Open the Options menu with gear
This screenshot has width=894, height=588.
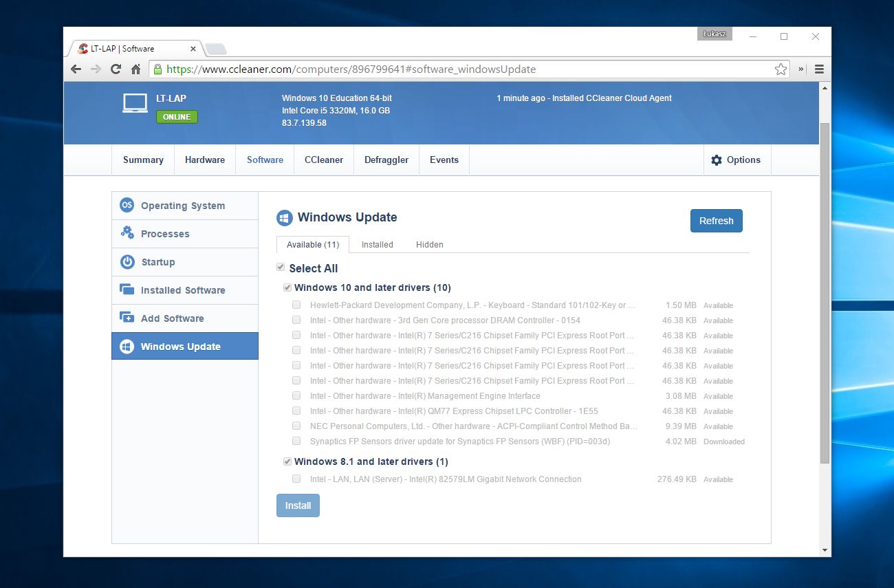[x=737, y=160]
